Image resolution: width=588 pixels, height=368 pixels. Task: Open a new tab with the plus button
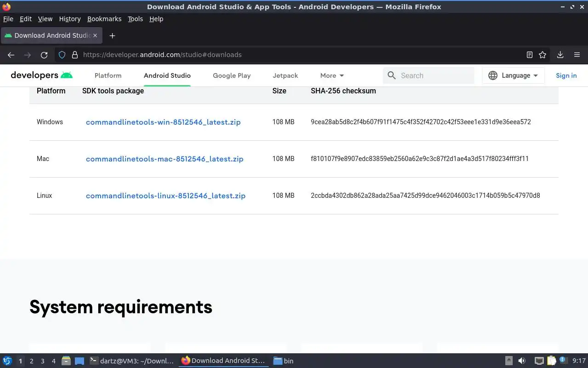coord(112,35)
